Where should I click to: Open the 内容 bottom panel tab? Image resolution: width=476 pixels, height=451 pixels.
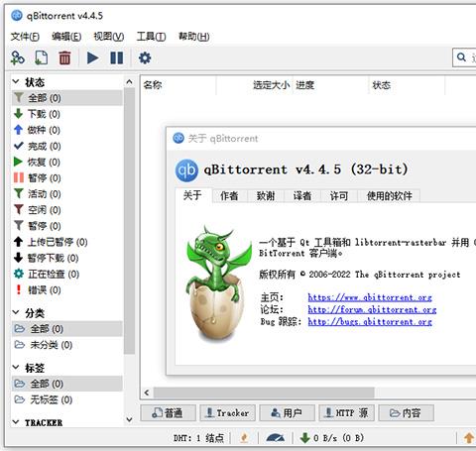[406, 413]
